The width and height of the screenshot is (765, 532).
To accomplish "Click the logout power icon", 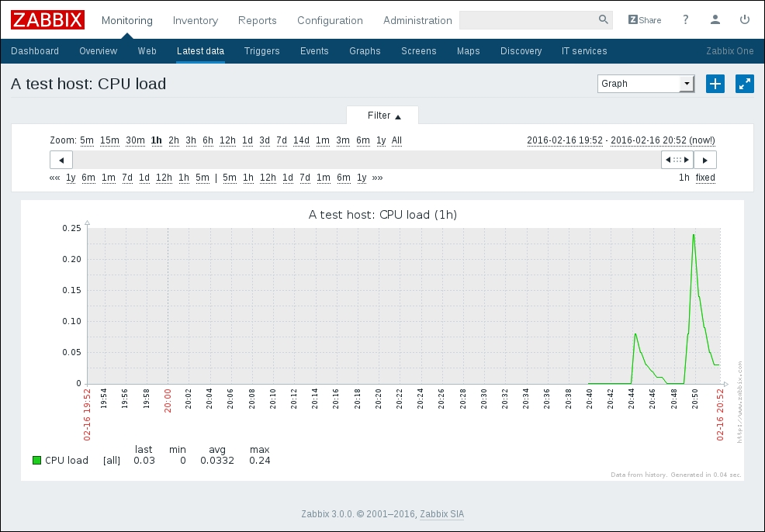I will click(x=745, y=20).
